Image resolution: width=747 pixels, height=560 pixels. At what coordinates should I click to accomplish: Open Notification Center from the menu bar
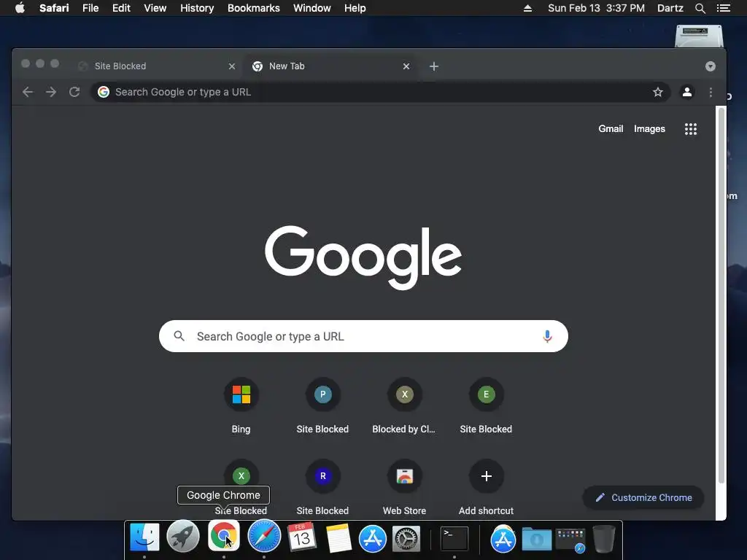[x=723, y=8]
